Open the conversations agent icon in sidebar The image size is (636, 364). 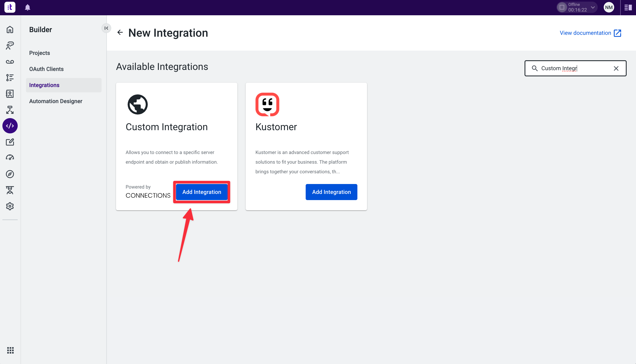[10, 46]
